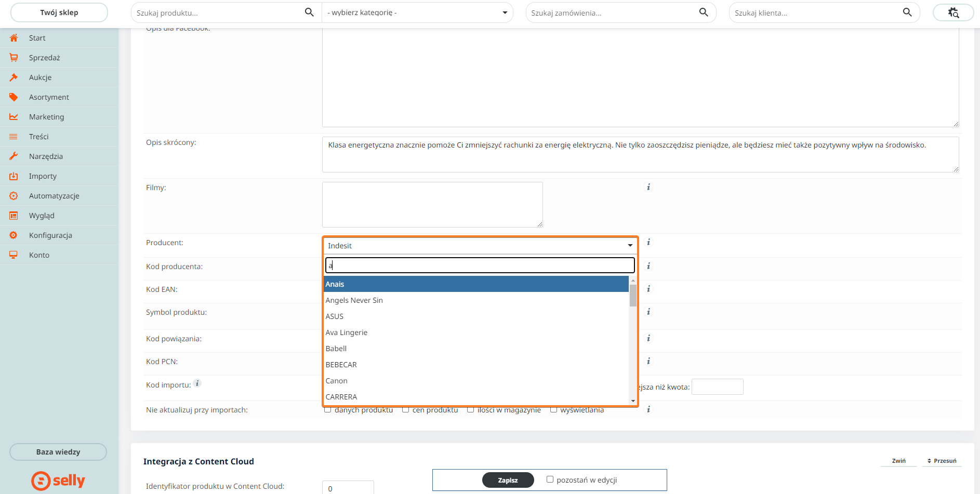Enable the 'pozostań w edycji' checkbox
The image size is (980, 494).
550,479
